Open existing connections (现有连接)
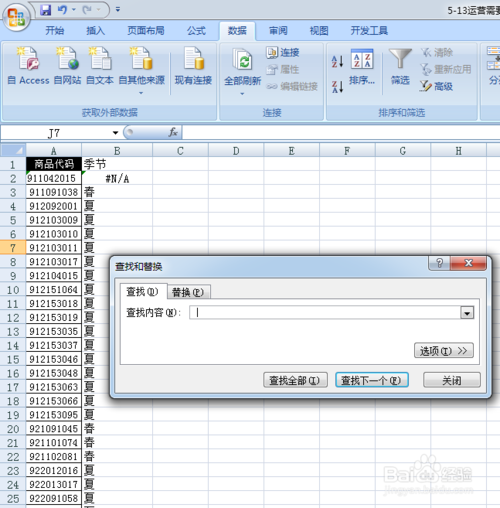 coord(193,66)
